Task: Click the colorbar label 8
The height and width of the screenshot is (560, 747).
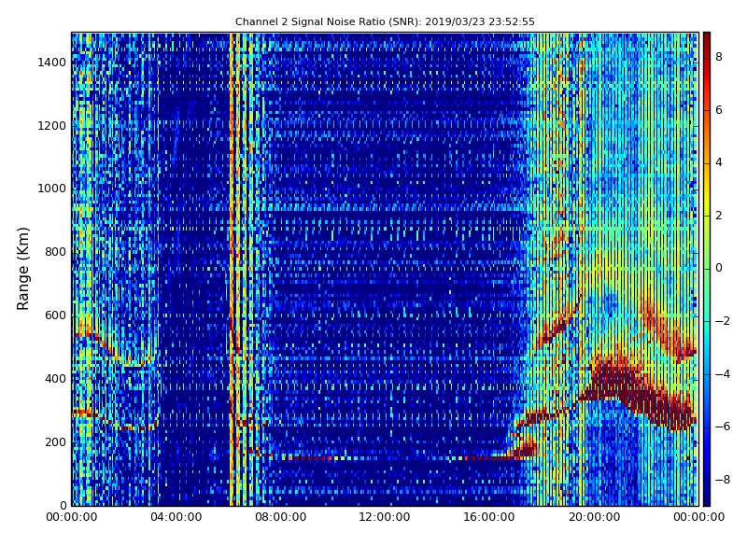Action: click(719, 57)
